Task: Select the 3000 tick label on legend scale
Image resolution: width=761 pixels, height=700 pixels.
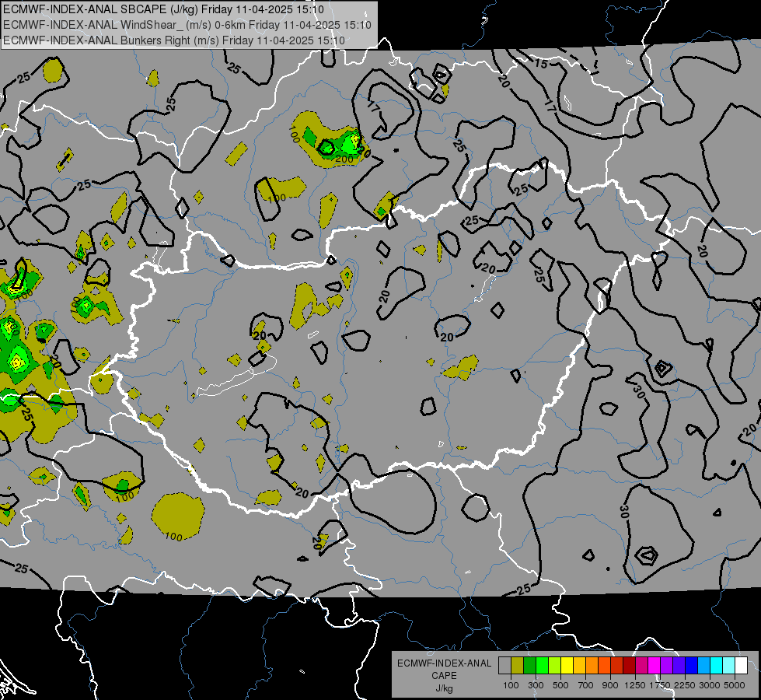Action: coord(710,685)
